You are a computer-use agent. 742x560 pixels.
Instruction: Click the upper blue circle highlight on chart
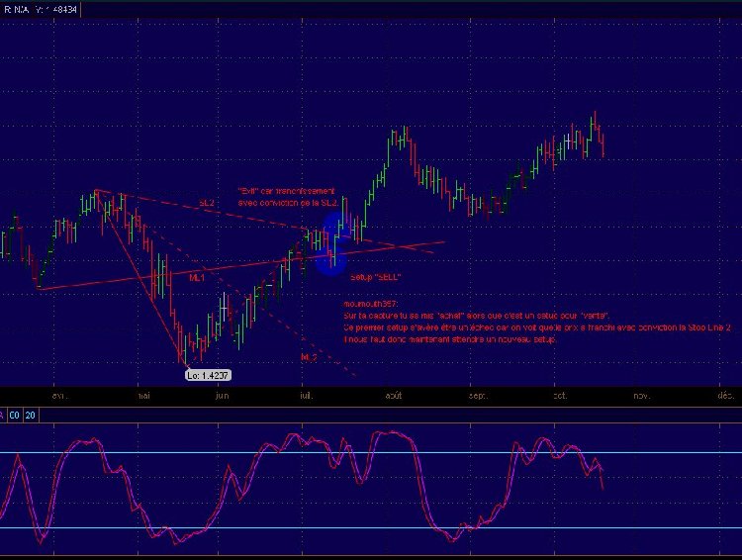[x=337, y=226]
